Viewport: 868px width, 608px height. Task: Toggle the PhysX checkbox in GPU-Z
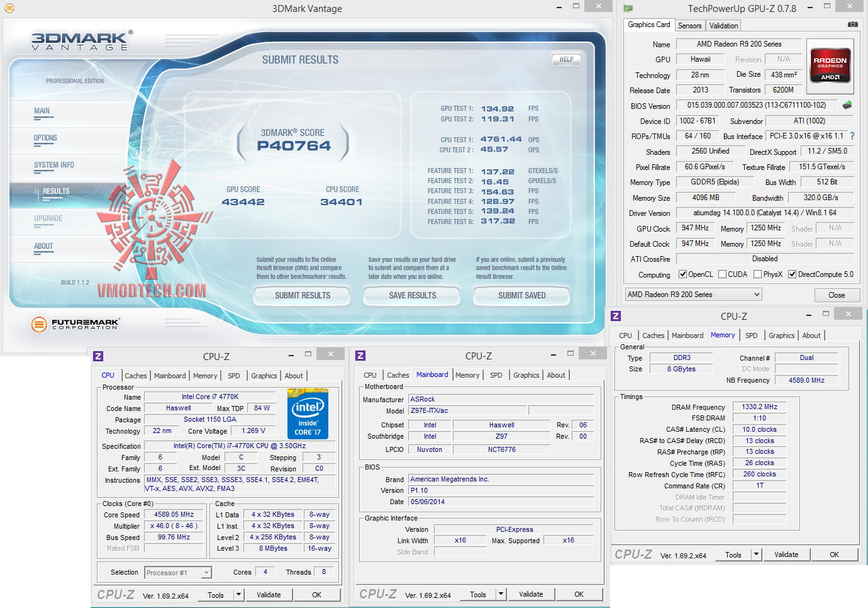[758, 274]
